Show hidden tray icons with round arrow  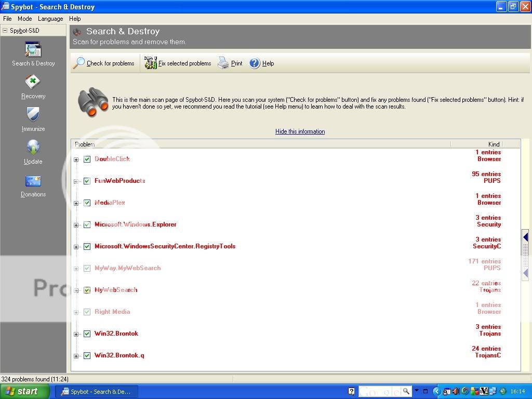[436, 392]
